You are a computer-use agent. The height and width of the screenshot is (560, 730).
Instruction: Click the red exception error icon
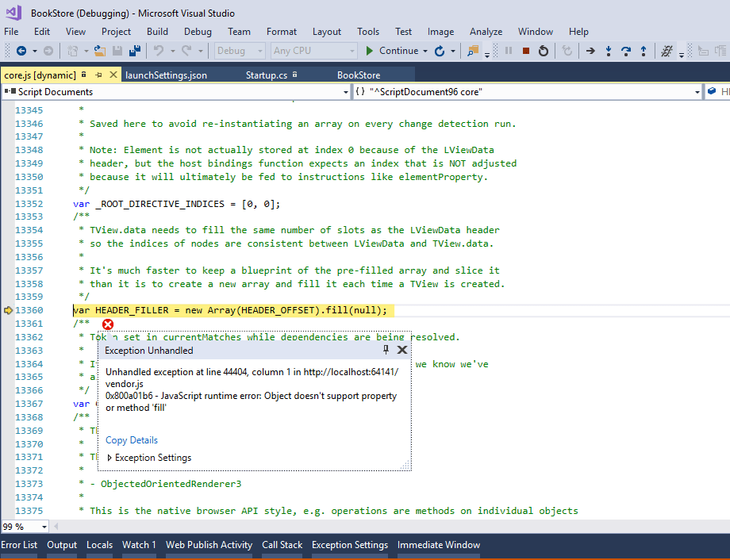point(108,324)
